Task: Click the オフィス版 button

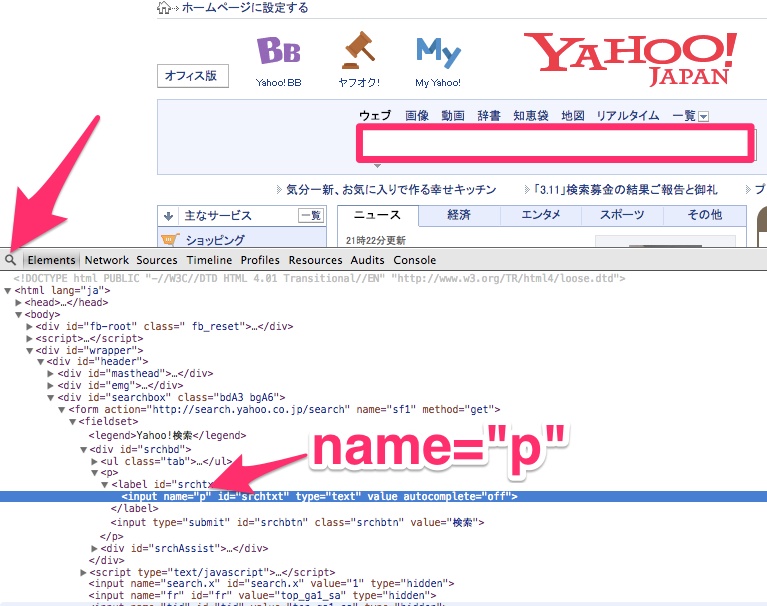Action: [x=193, y=76]
